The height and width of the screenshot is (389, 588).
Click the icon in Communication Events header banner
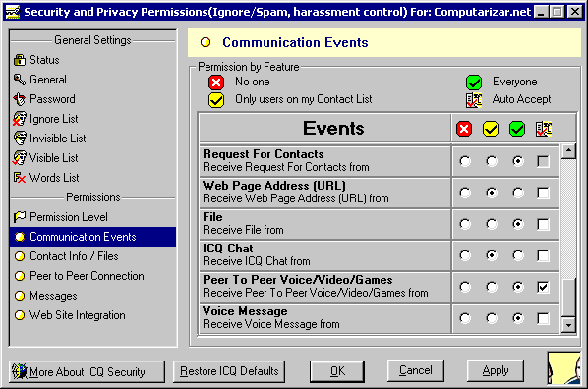coord(206,42)
